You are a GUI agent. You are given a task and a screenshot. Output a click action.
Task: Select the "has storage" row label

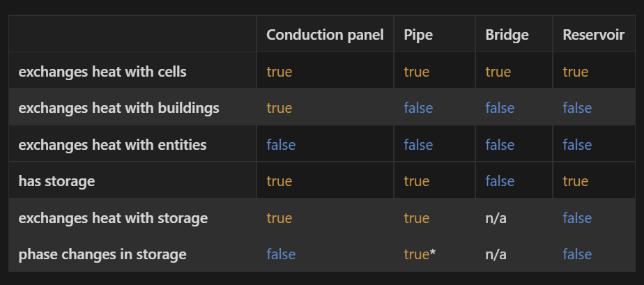tap(56, 181)
